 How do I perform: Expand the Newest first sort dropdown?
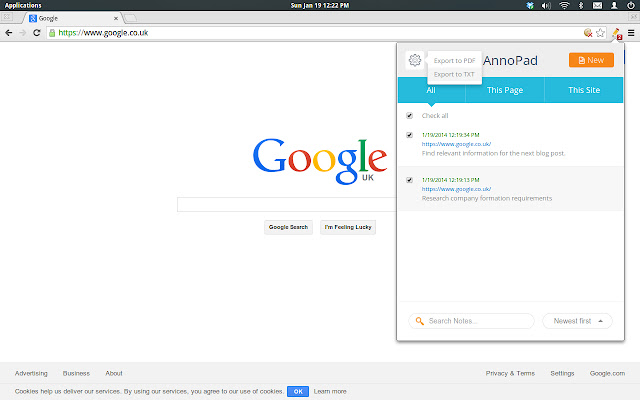click(577, 321)
